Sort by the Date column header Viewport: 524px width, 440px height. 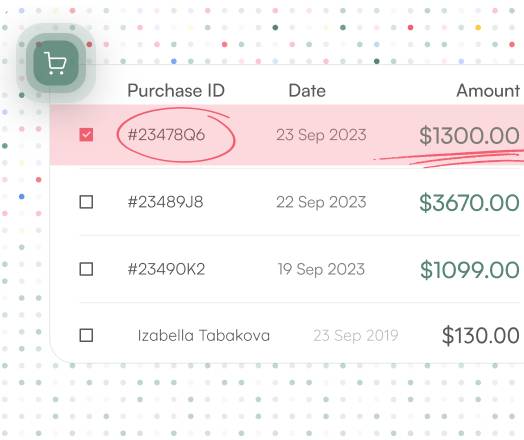point(307,91)
